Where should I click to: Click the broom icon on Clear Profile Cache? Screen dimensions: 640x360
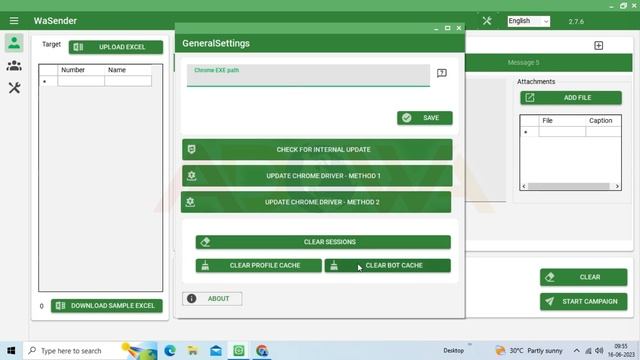point(205,266)
